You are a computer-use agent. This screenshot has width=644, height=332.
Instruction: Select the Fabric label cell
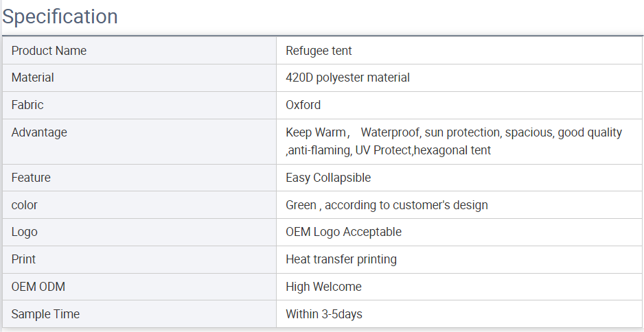coord(139,105)
